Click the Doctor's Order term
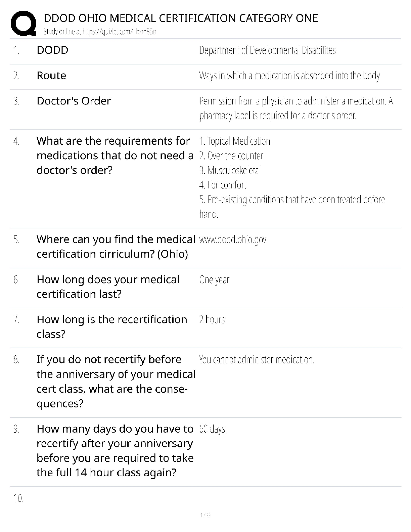Viewport: 411px width, 532px height. click(74, 101)
